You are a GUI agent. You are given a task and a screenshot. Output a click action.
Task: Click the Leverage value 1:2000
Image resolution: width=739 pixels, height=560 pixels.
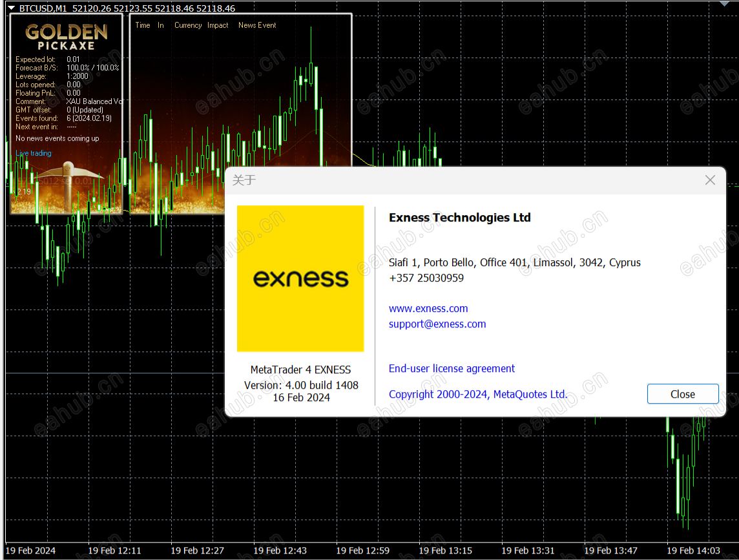pyautogui.click(x=78, y=76)
